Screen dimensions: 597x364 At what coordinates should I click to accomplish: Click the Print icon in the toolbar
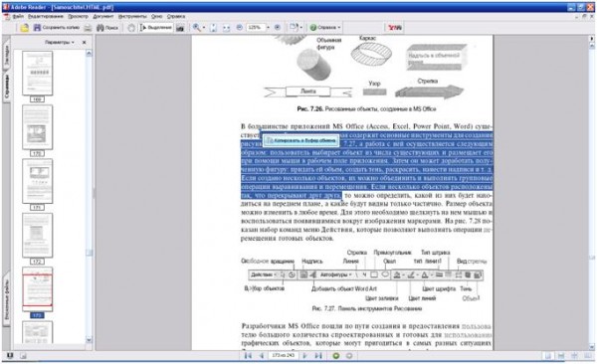[x=88, y=28]
